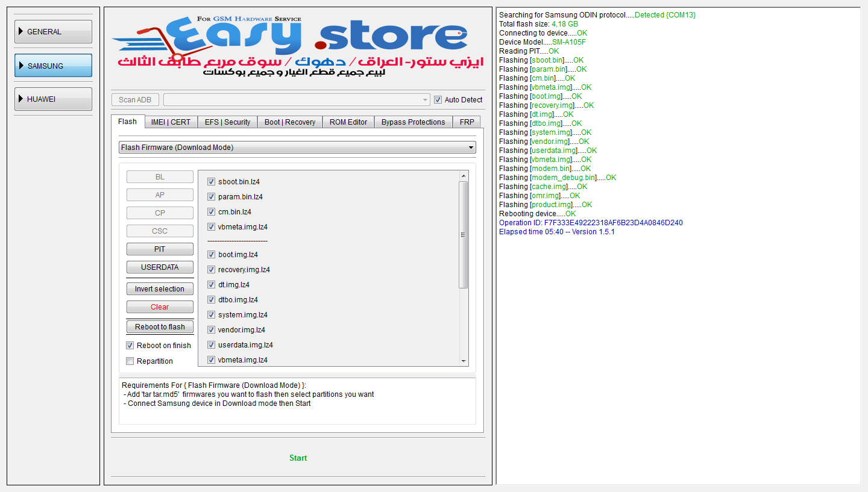Click the Reading PIT OK log line
The height and width of the screenshot is (492, 868).
[x=529, y=51]
